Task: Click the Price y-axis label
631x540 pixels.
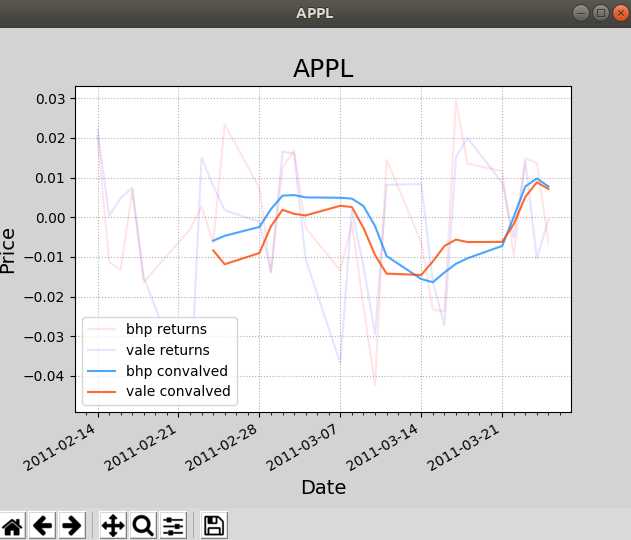Action: click(x=8, y=251)
